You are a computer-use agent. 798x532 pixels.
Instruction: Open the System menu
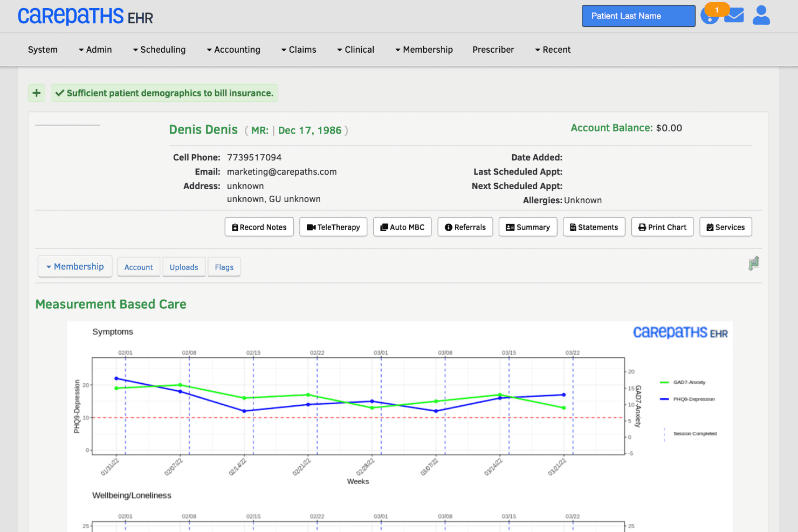(43, 50)
